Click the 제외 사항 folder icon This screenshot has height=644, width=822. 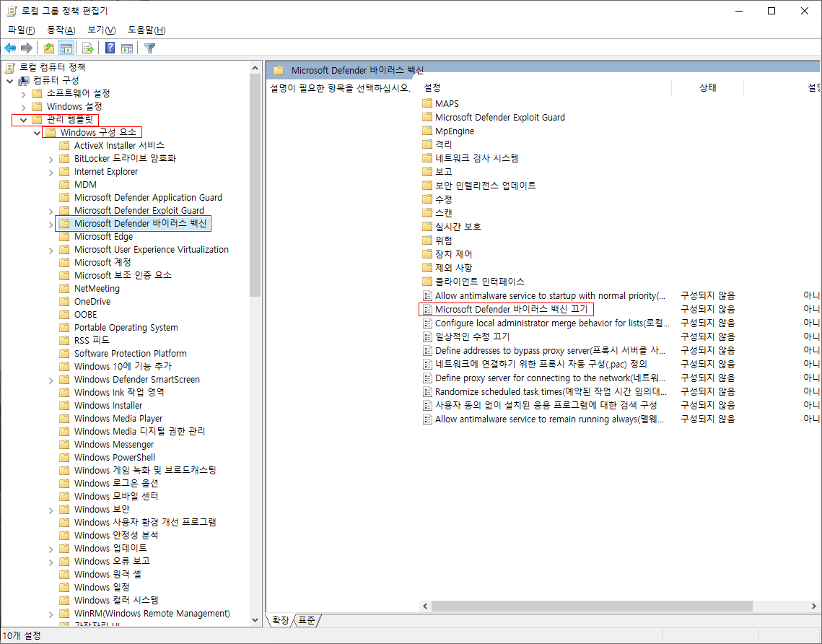click(427, 267)
